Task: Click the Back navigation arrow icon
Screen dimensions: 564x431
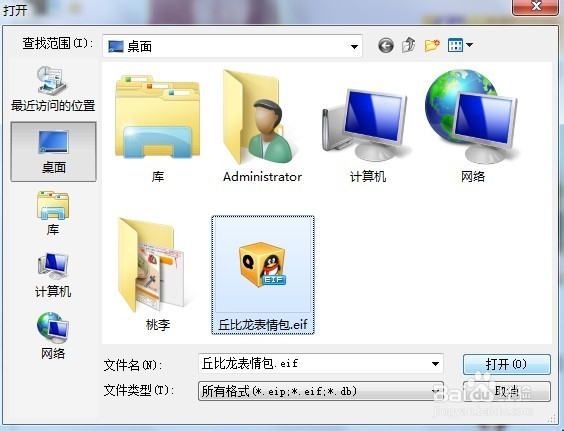Action: point(386,46)
